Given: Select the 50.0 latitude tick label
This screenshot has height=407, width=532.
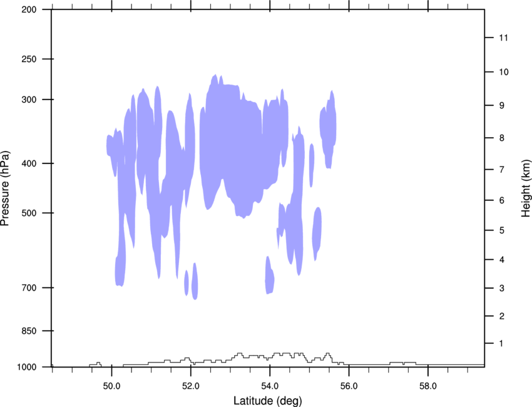Looking at the screenshot, I should coord(111,386).
